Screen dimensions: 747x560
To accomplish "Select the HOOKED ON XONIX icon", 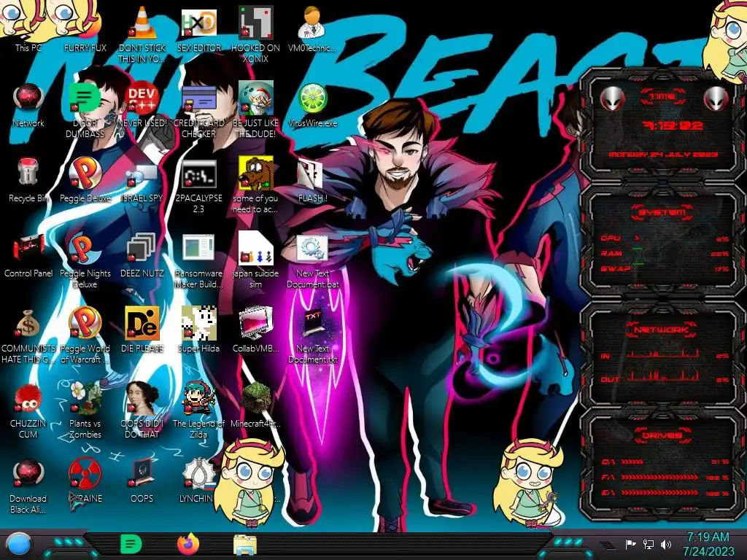I will coord(256,34).
